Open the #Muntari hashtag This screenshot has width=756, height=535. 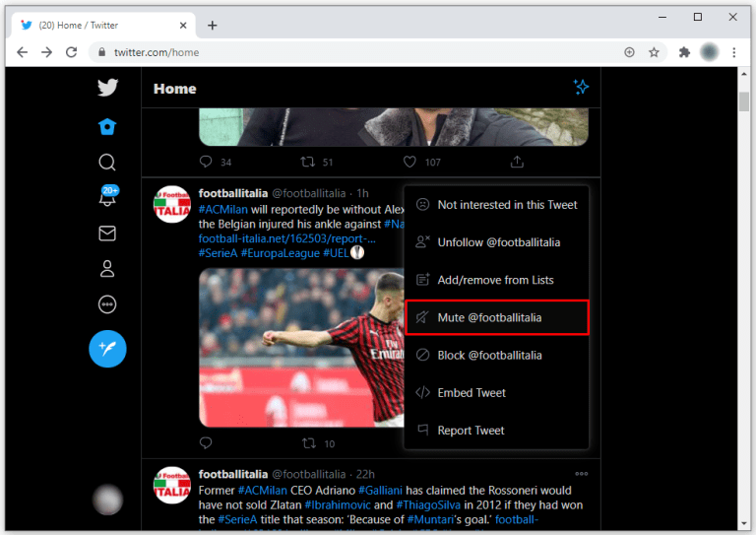coord(430,519)
